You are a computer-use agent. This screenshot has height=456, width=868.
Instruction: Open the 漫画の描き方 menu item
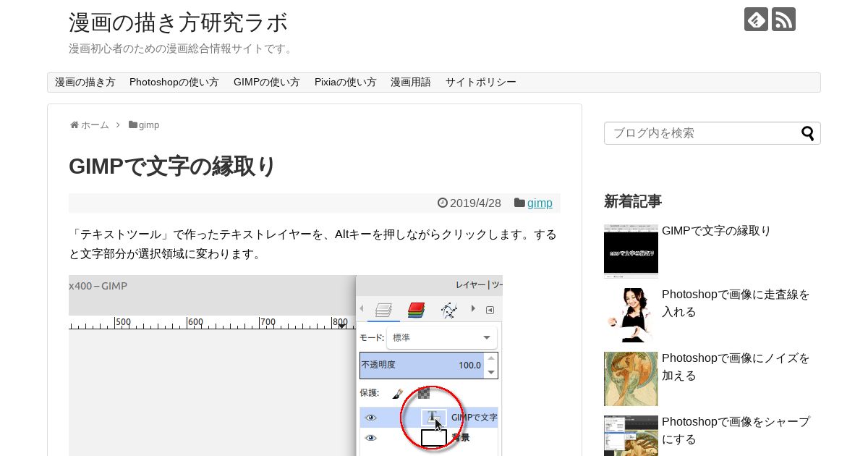(x=85, y=83)
